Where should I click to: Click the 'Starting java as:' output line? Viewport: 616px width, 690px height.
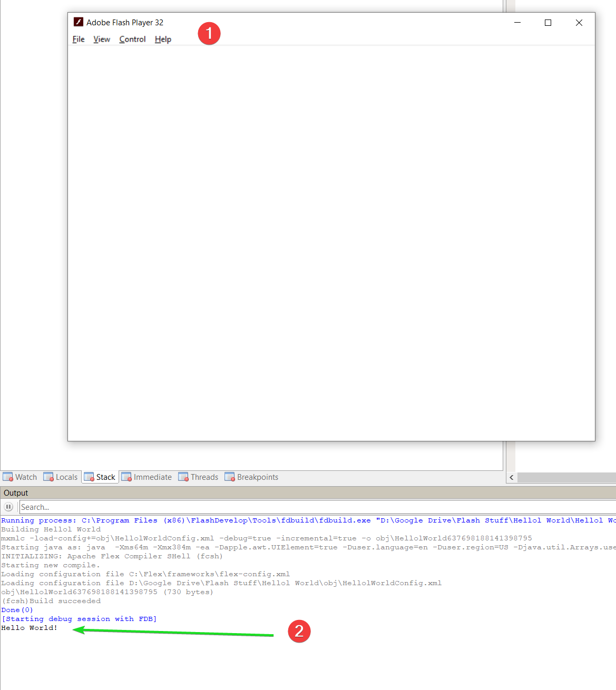(x=308, y=547)
